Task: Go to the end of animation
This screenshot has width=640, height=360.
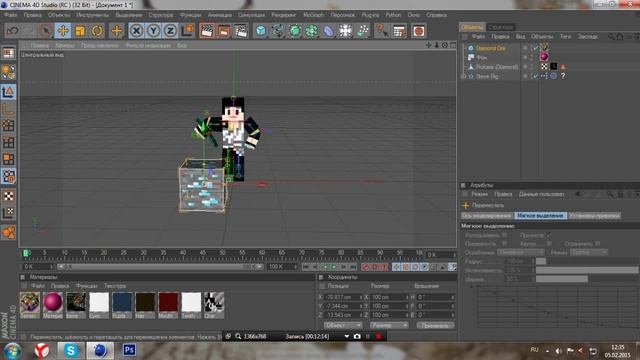Action: 353,267
